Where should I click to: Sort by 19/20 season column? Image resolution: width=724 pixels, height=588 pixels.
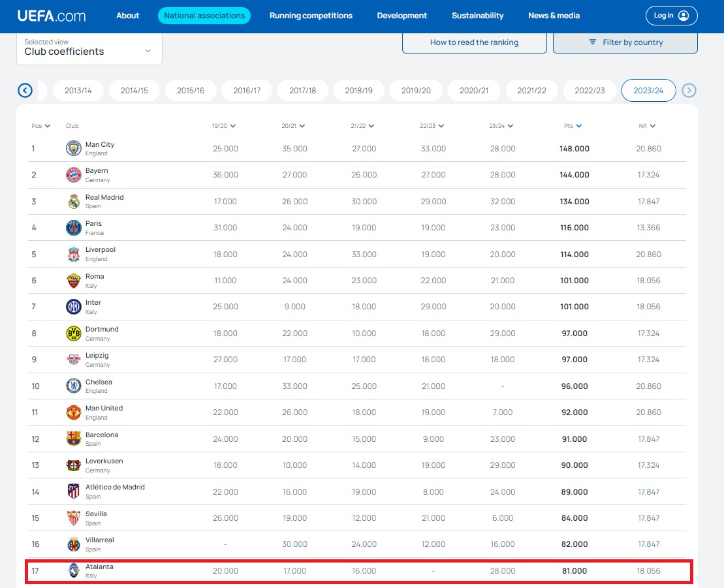click(223, 126)
